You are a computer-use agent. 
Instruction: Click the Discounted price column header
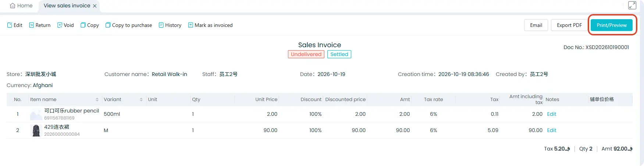345,100
